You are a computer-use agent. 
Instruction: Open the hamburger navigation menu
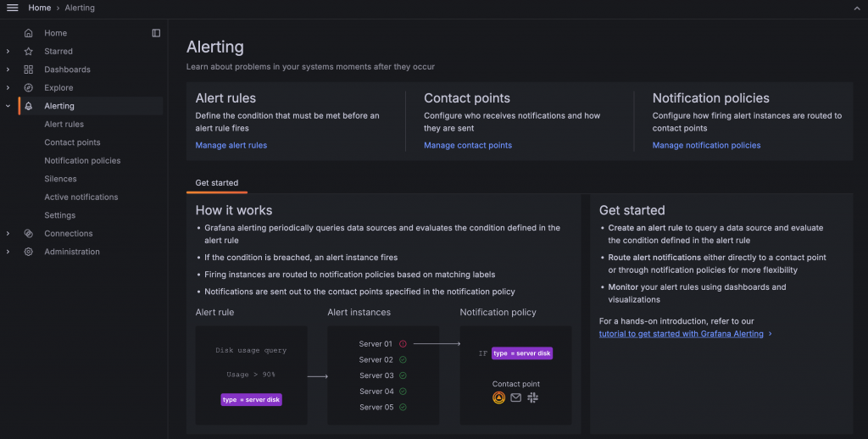13,8
